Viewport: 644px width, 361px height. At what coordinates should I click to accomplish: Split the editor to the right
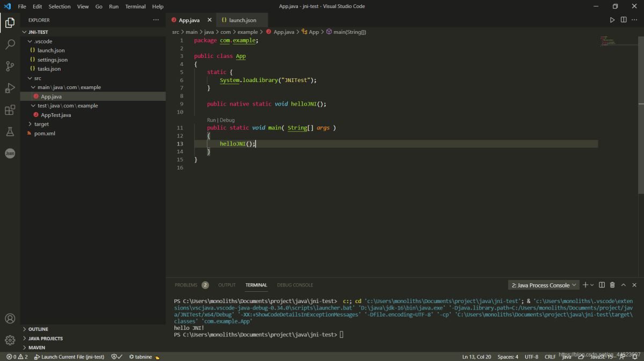coord(624,20)
